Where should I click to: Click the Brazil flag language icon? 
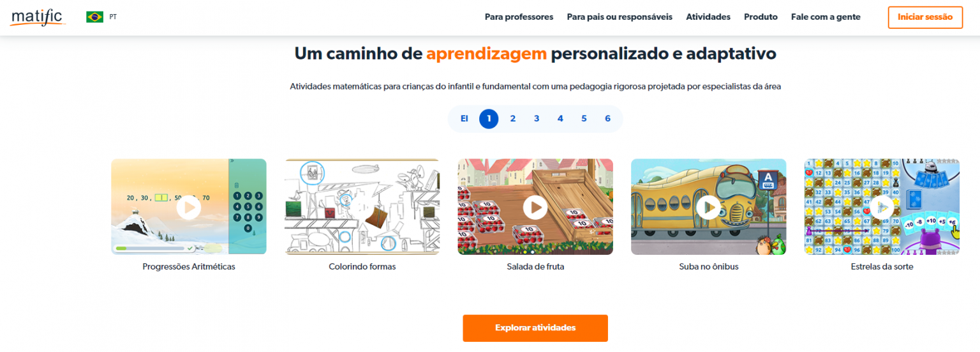coord(94,17)
